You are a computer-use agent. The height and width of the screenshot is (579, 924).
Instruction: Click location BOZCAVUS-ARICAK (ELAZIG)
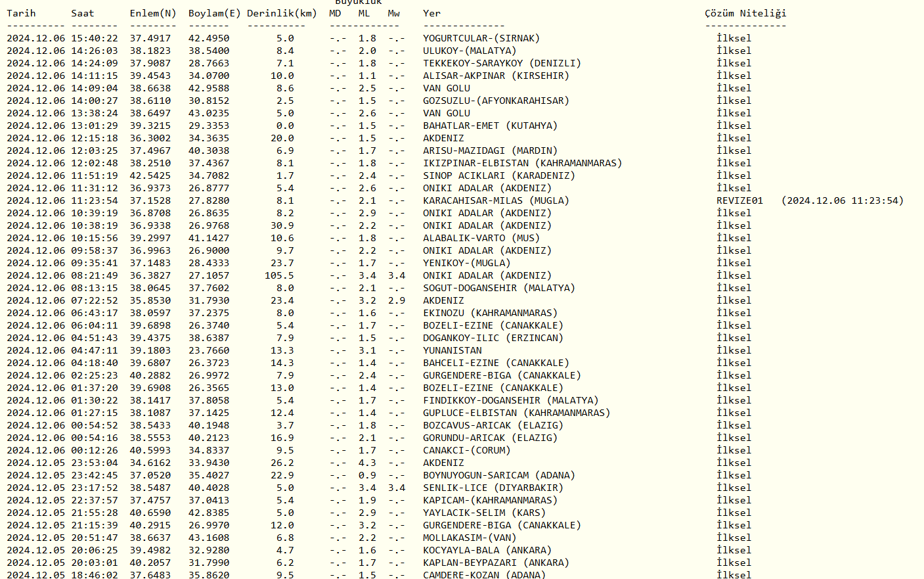493,425
